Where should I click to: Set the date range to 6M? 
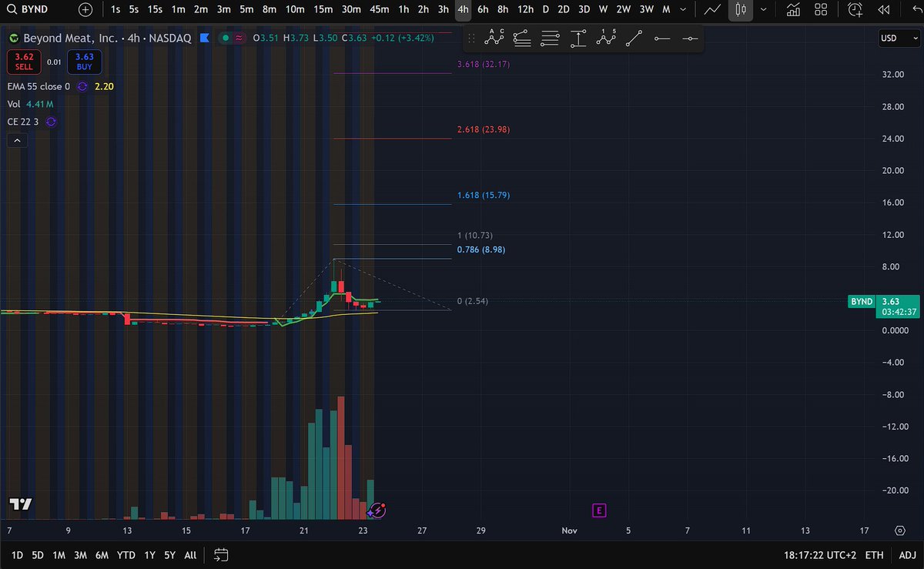click(x=102, y=554)
